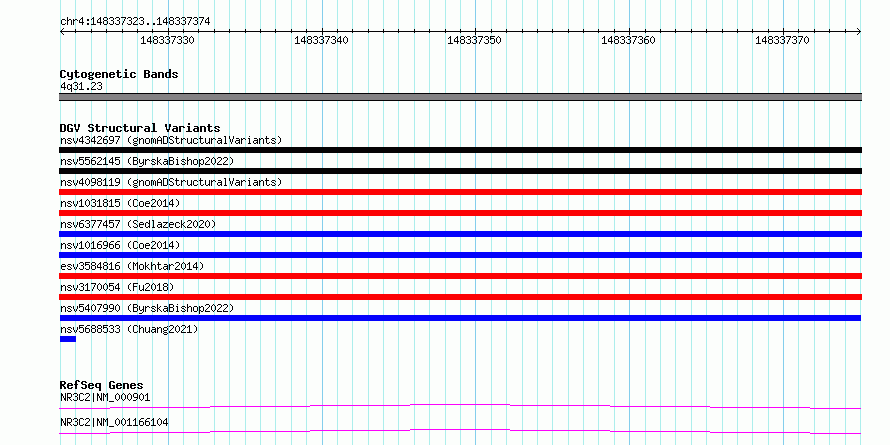Click the red bar for nsv1031815
The height and width of the screenshot is (445, 890).
pyautogui.click(x=460, y=213)
